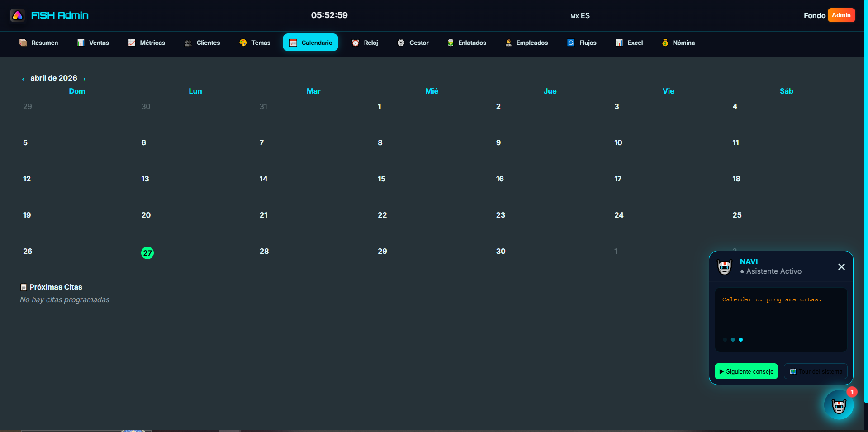Switch to the Calendario tab
868x432 pixels.
(x=310, y=42)
